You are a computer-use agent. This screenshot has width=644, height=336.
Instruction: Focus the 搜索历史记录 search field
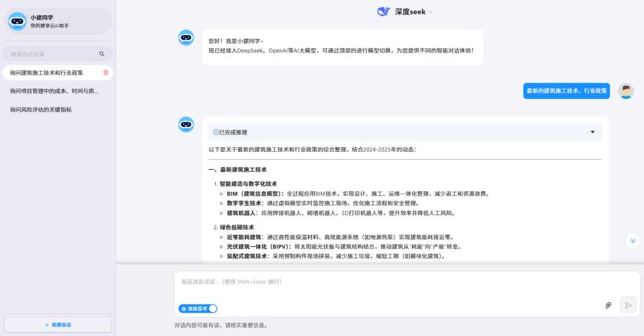(51, 54)
